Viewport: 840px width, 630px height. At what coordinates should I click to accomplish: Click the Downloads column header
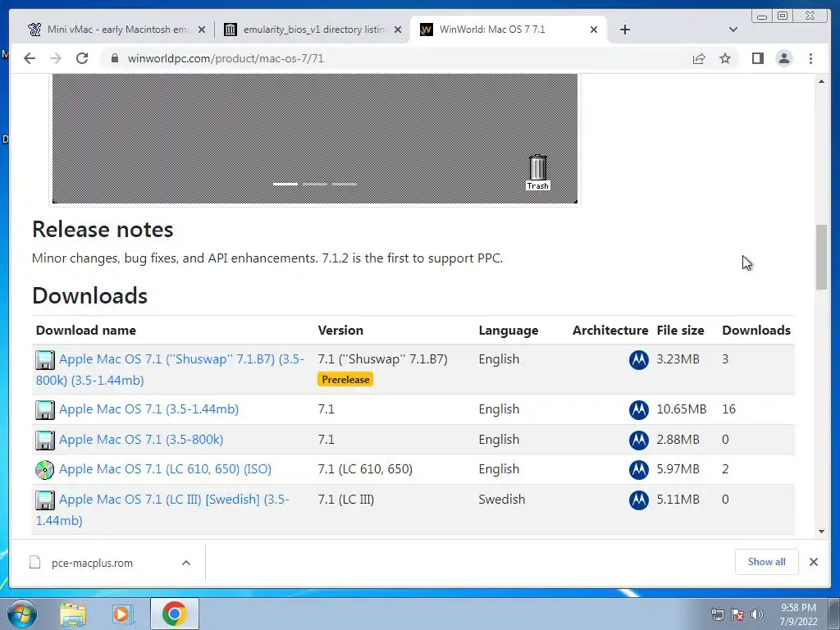[x=756, y=331]
